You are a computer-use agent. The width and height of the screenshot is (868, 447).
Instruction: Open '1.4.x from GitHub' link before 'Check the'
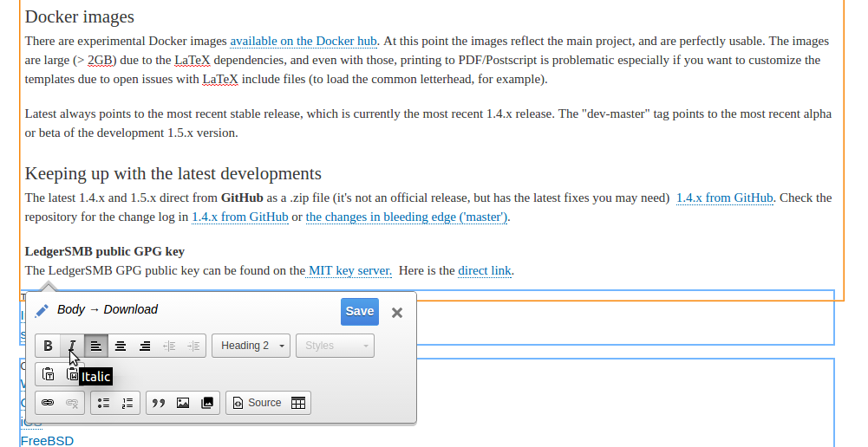pos(725,198)
